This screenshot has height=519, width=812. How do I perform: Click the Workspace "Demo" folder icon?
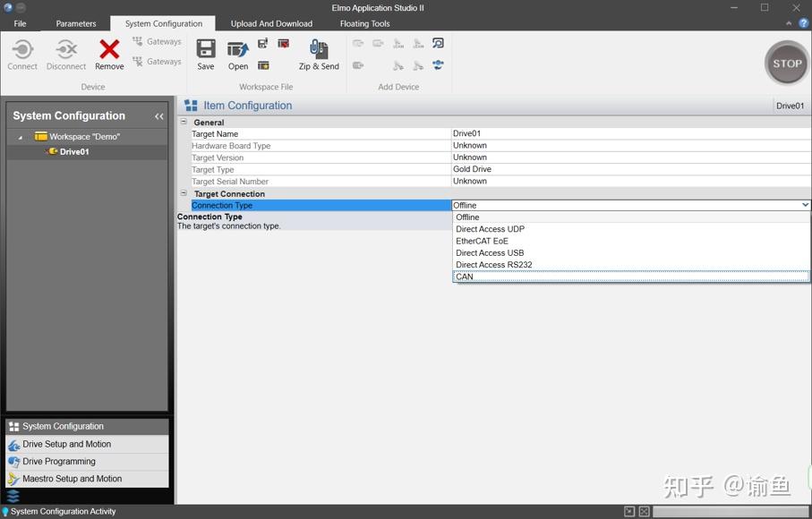point(41,137)
